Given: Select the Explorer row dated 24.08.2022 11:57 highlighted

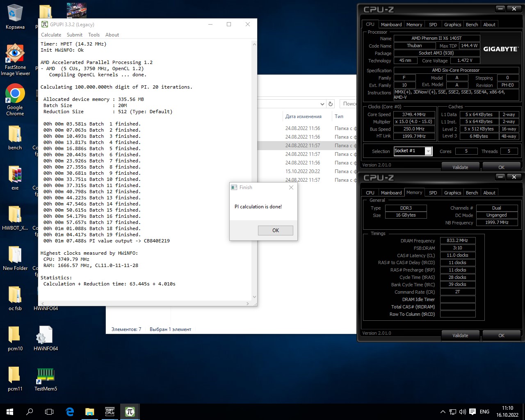Looking at the screenshot, I should (308, 146).
